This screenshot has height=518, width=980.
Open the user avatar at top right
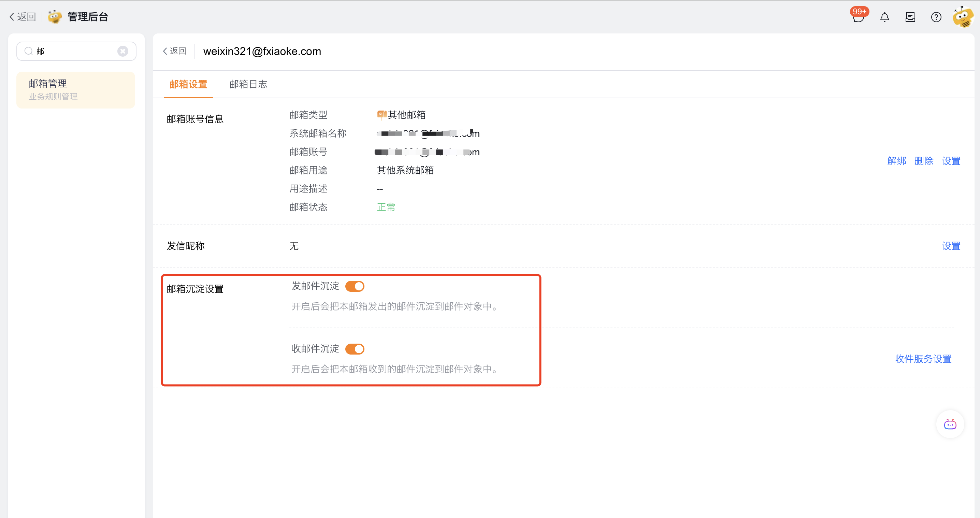pos(963,17)
